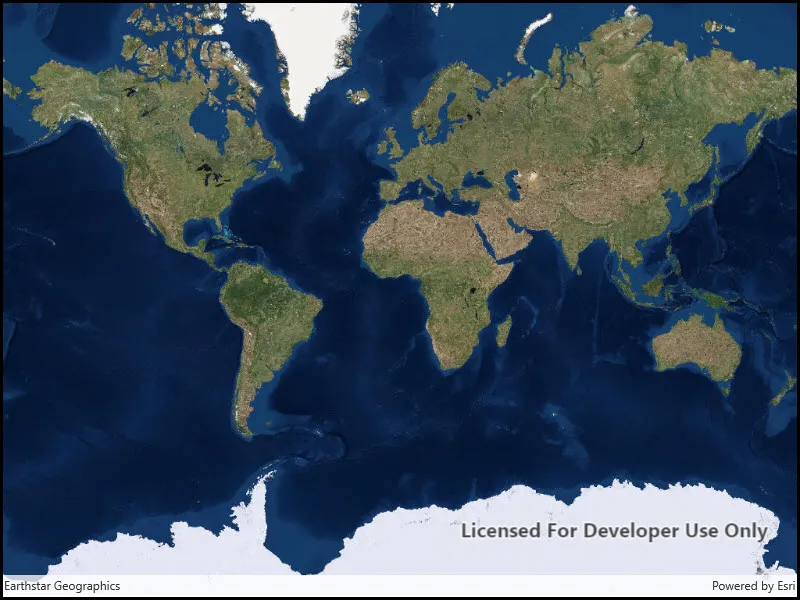Click the Powered by Esri label
The width and height of the screenshot is (800, 600).
tap(754, 586)
